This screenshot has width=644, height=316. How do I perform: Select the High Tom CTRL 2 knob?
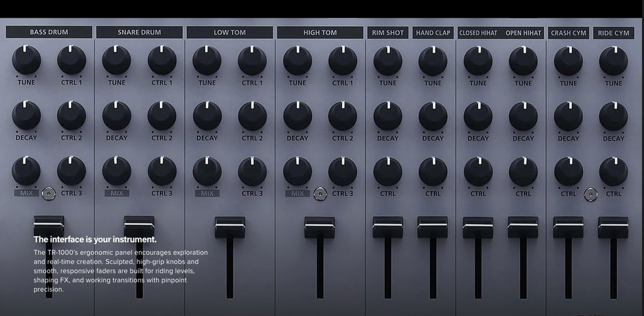tap(343, 116)
